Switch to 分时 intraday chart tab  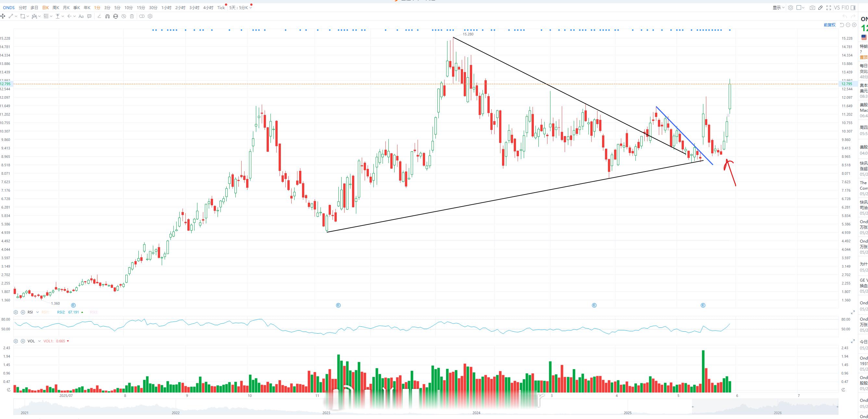point(23,7)
